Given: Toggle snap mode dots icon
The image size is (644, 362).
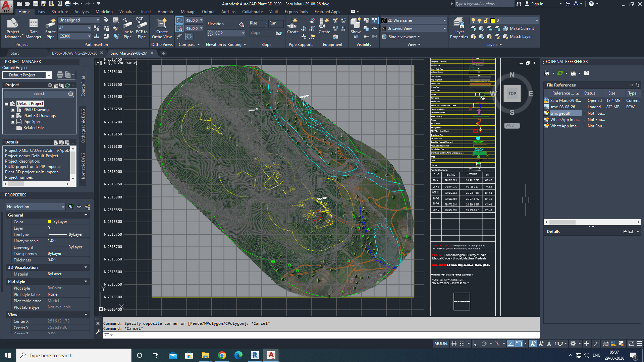Looking at the screenshot, I should (462, 344).
